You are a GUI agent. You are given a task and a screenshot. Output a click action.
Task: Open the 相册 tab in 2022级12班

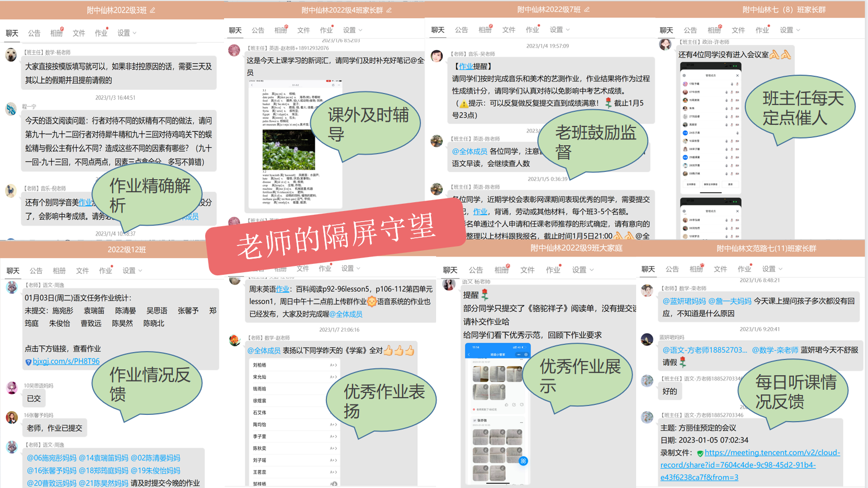(x=59, y=271)
